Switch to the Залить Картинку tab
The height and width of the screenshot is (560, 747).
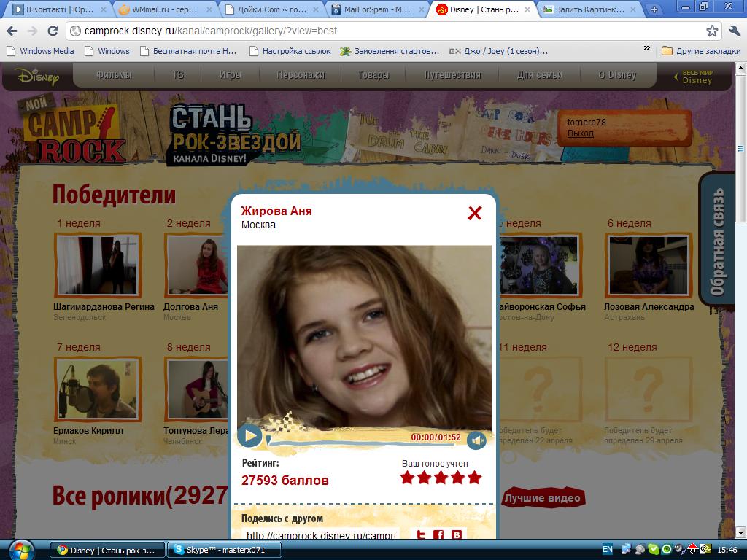tap(589, 9)
